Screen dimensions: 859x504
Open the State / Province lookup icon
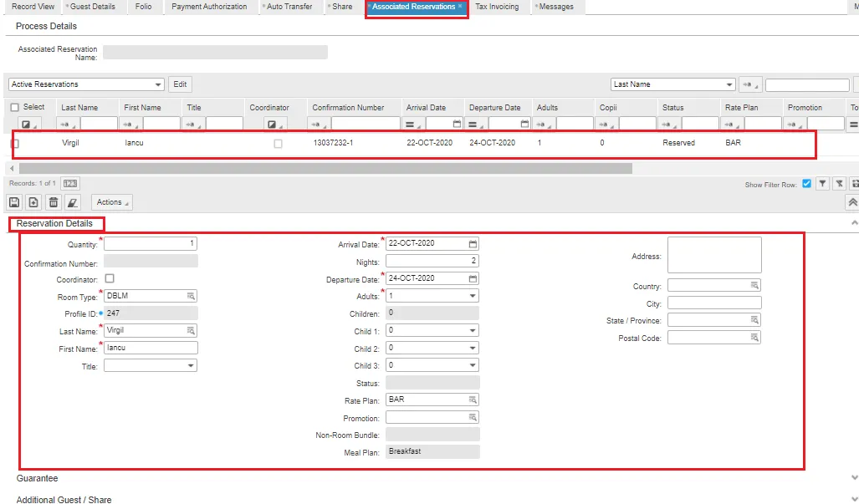point(754,320)
